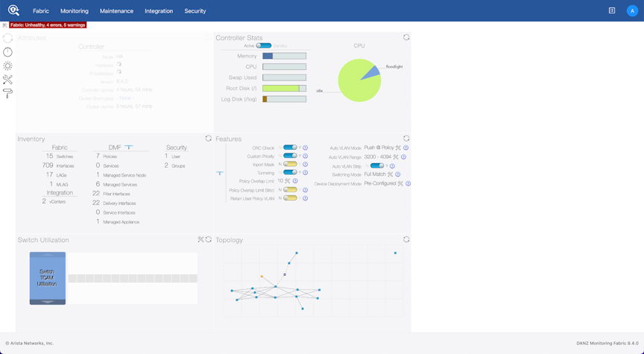Screen dimensions: 644x354
Task: Click the left sidebar refresh icon
Action: click(7, 38)
